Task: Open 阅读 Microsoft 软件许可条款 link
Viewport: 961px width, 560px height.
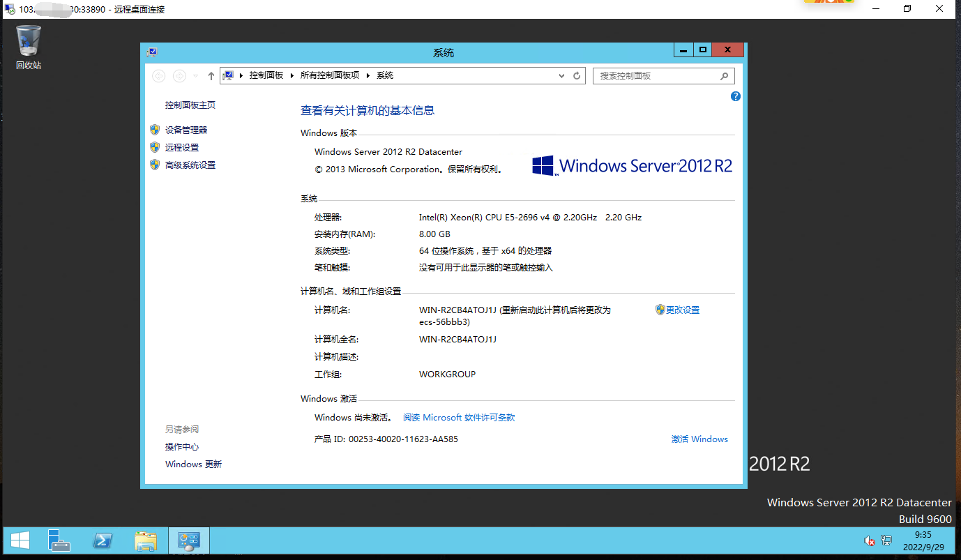Action: coord(459,418)
